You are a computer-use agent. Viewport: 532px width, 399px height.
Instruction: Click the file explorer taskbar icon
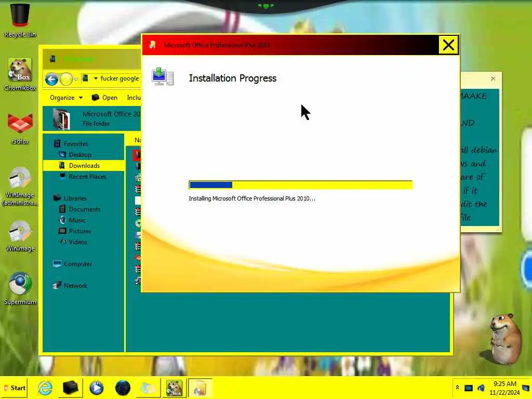[148, 388]
